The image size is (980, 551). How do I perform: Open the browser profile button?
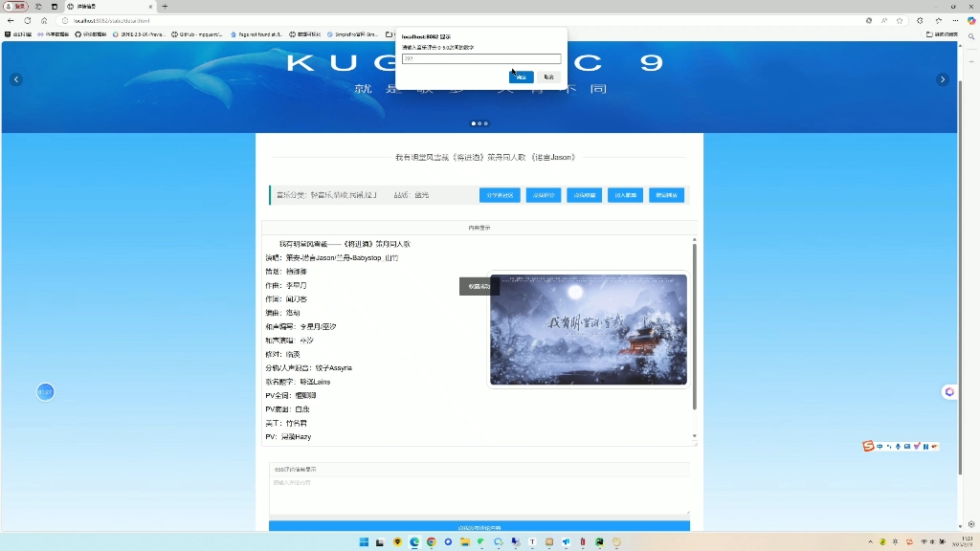[x=16, y=7]
